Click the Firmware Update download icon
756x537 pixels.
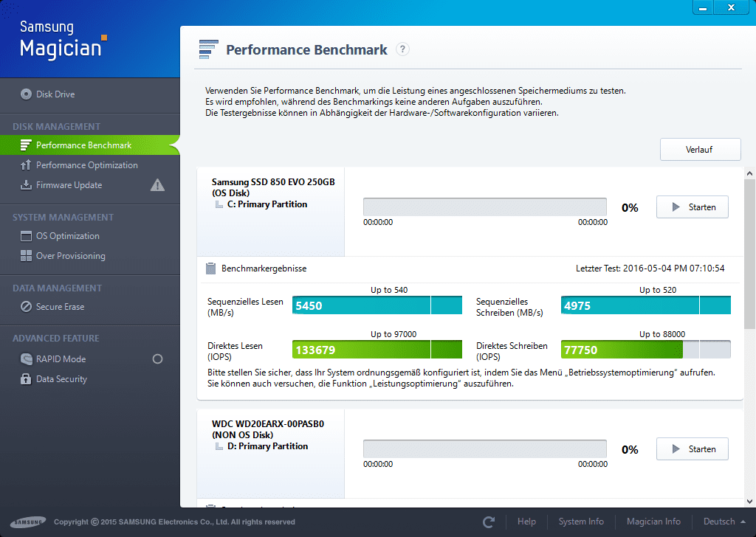26,185
